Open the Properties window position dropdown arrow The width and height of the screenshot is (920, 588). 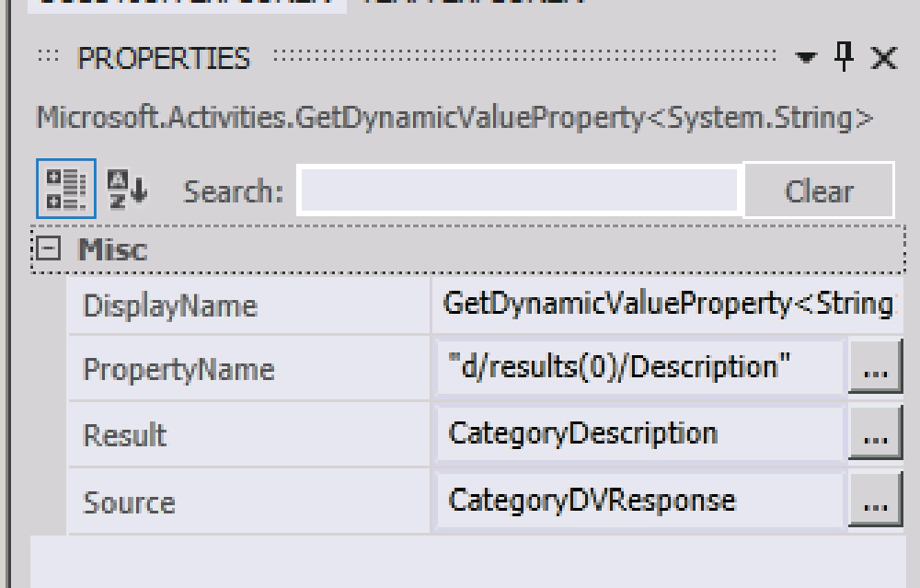[807, 58]
